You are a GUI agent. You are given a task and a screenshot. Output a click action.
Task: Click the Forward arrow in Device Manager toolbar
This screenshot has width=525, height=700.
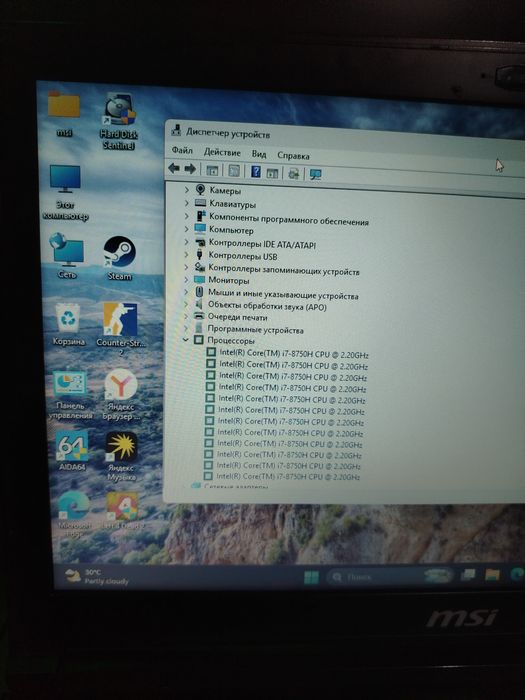point(190,169)
